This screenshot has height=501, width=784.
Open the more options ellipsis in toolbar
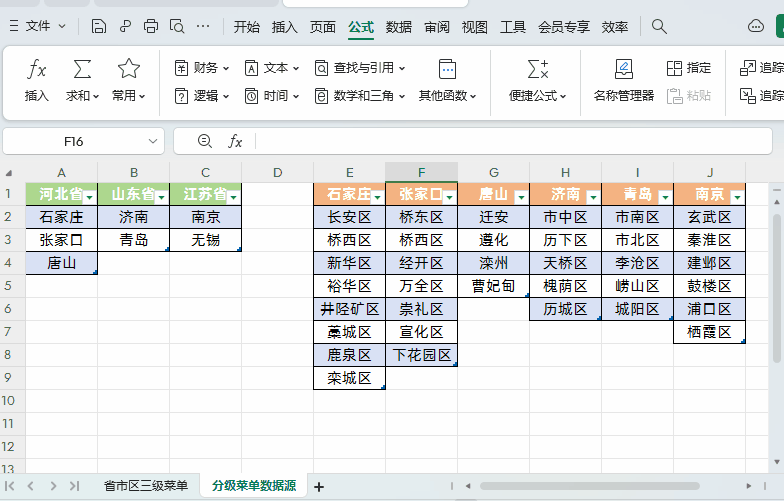[203, 26]
